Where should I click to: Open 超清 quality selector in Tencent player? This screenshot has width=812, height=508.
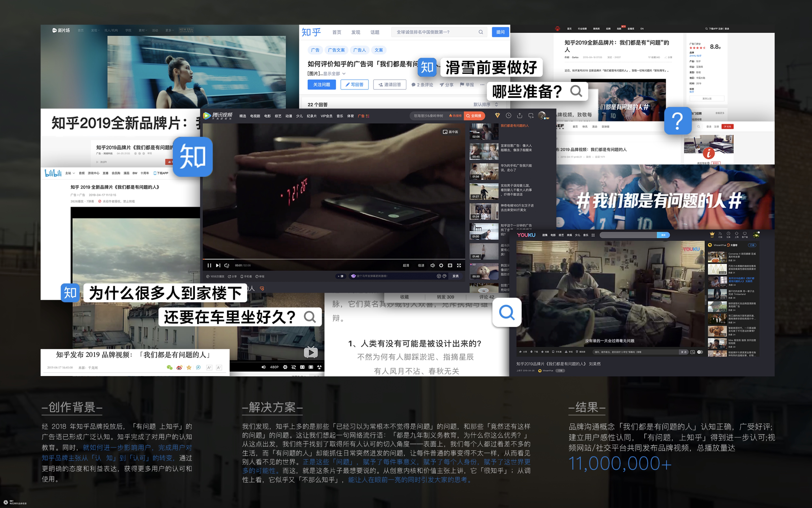(x=406, y=265)
